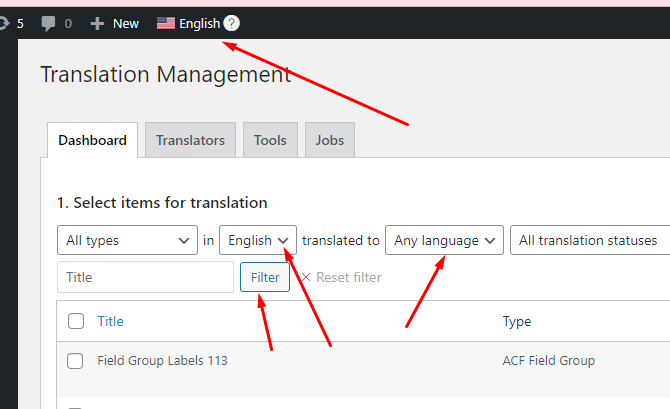Image resolution: width=670 pixels, height=409 pixels.
Task: Check the Field Group Labels 113 checkbox
Action: pyautogui.click(x=76, y=361)
